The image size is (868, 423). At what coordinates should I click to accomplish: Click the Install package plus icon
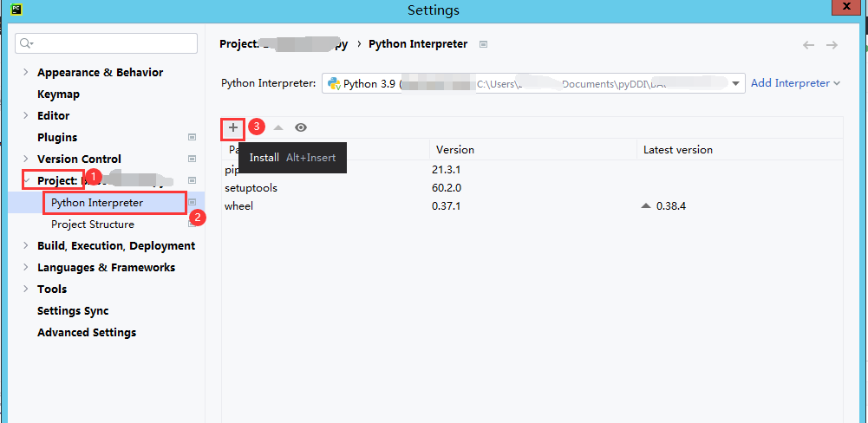click(x=233, y=128)
